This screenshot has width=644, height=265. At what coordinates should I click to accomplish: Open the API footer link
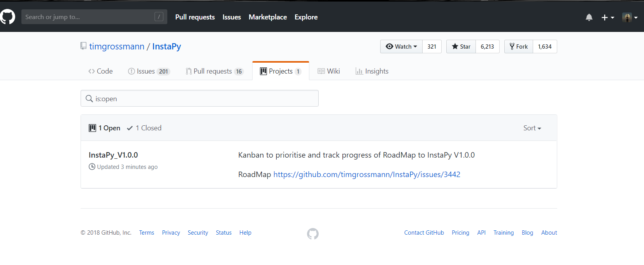481,233
